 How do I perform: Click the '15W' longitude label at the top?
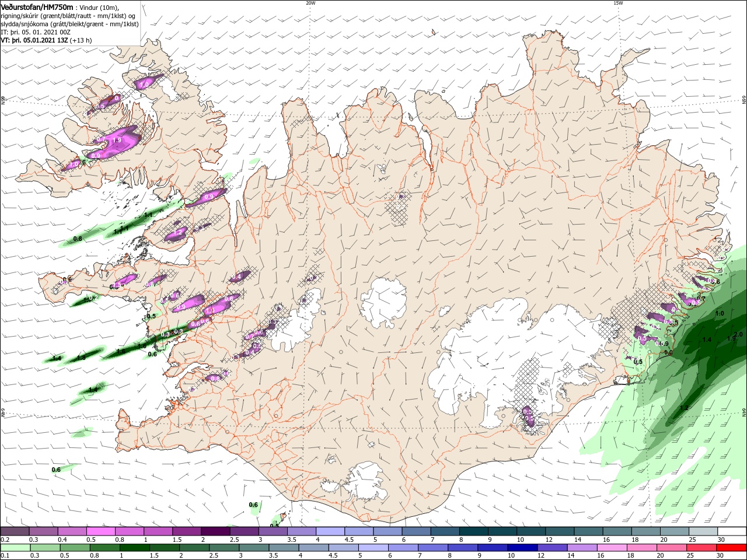(x=617, y=2)
